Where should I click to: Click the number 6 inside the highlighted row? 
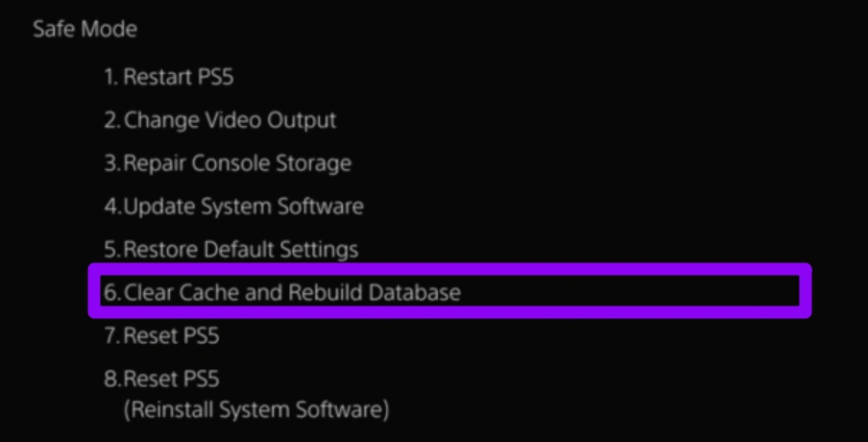click(110, 292)
